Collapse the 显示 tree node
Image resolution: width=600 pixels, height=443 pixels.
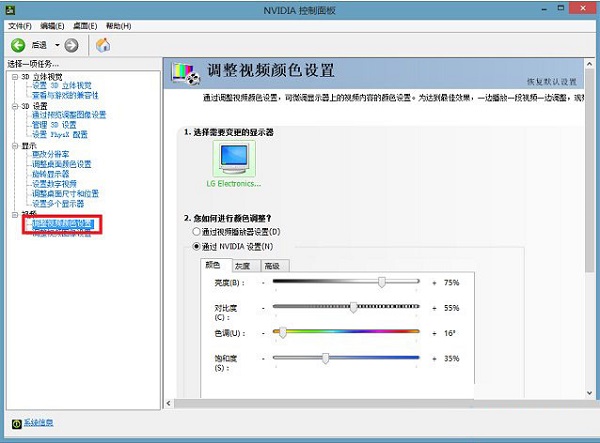click(15, 145)
